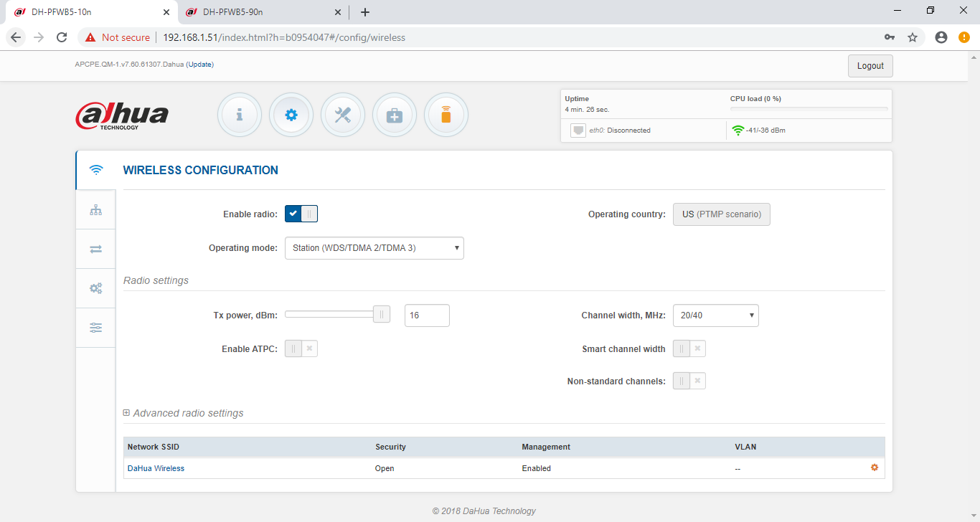
Task: Click the Tx power slider handle
Action: click(x=382, y=314)
